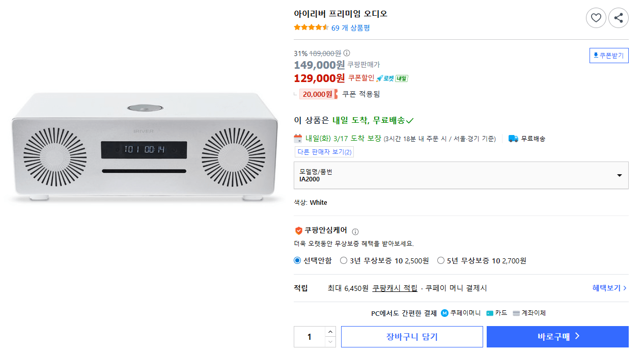Open the 69 개 상품평 reviews link

coord(349,28)
